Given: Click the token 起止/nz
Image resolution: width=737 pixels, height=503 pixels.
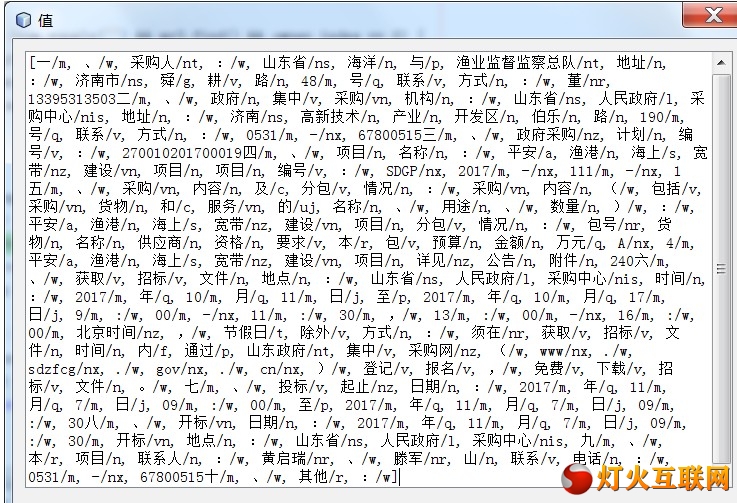Looking at the screenshot, I should pos(368,387).
